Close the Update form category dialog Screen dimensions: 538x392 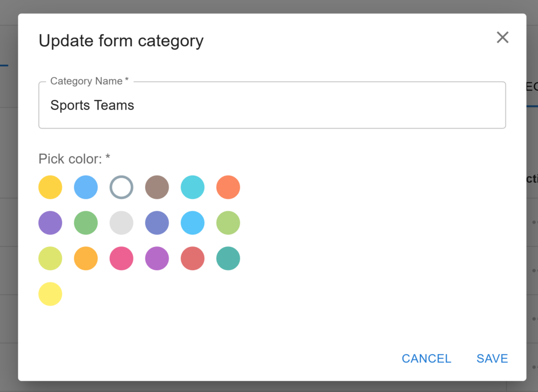(502, 37)
